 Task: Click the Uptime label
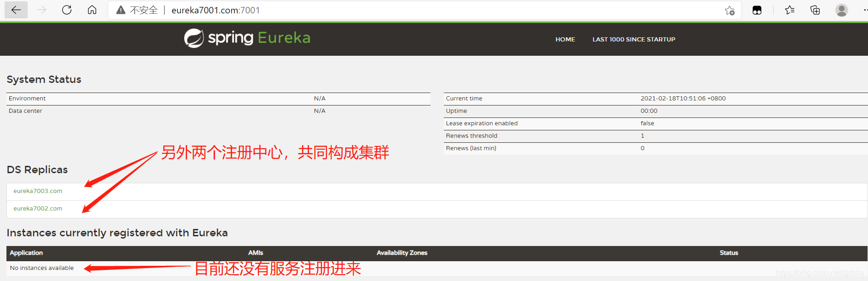(456, 111)
